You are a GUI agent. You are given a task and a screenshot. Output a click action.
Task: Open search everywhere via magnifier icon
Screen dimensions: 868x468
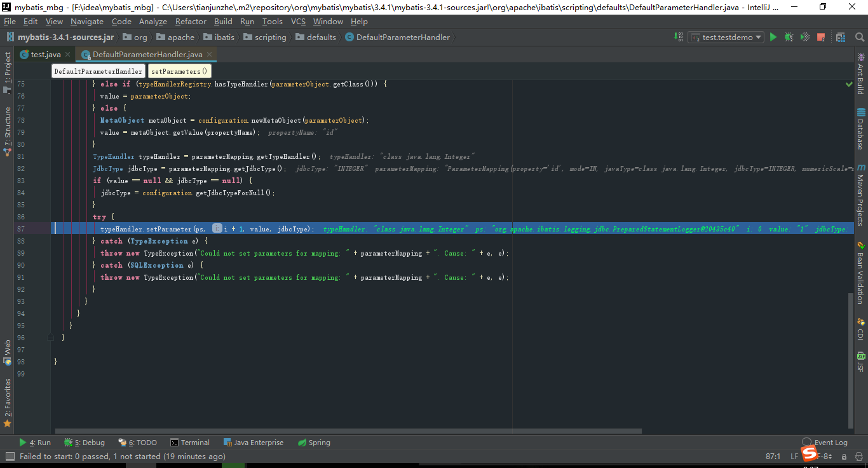click(x=860, y=37)
